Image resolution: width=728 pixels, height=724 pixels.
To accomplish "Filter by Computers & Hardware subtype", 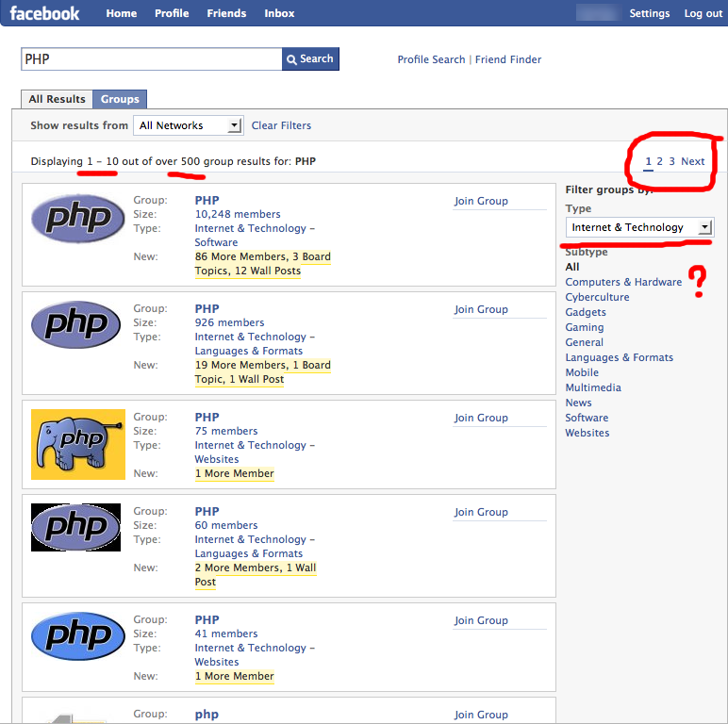I will coord(623,282).
